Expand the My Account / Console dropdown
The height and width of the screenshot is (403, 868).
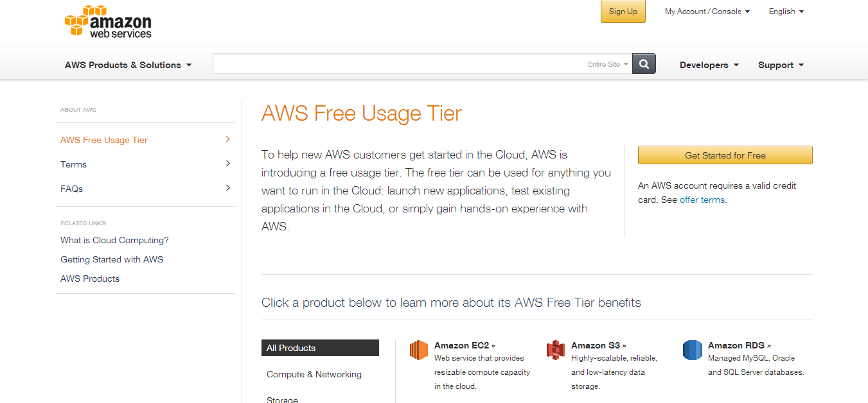pos(707,12)
